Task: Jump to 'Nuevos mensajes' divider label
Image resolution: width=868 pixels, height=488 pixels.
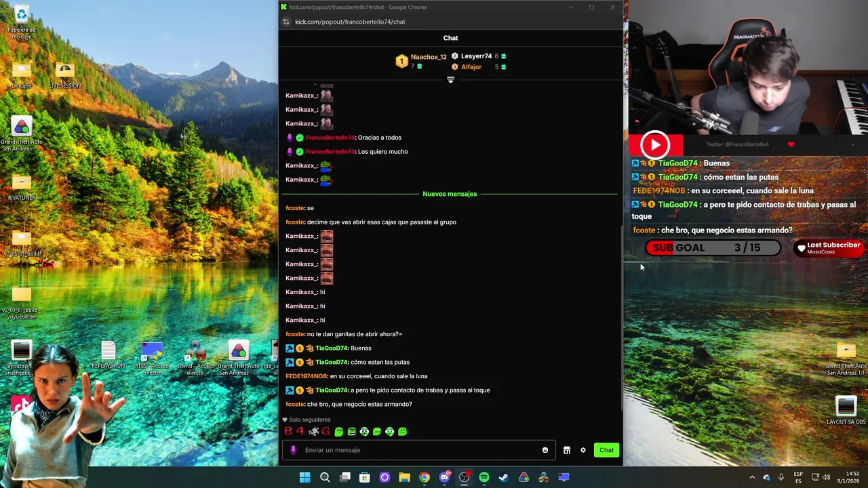Action: [450, 194]
